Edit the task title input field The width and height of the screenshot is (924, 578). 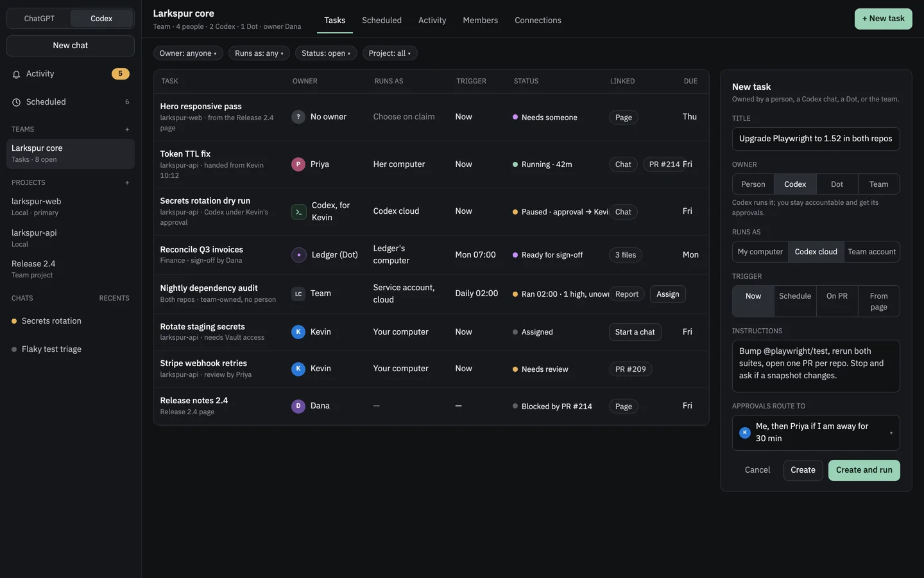coord(816,139)
